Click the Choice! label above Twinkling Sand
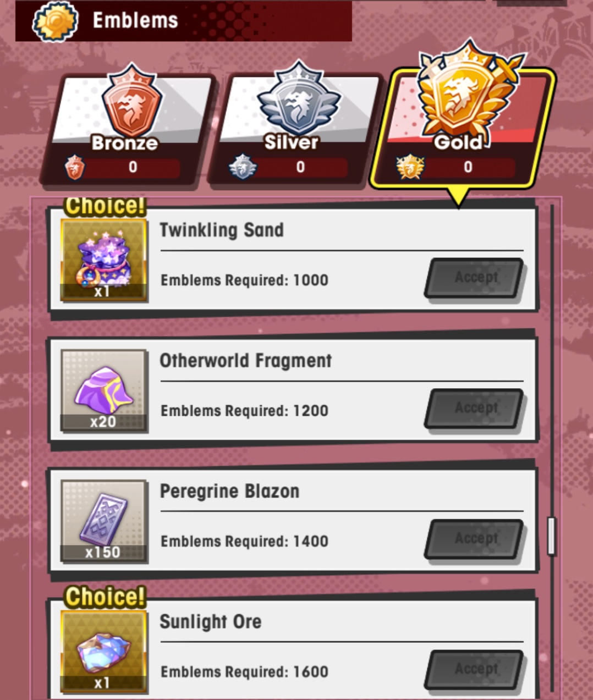 click(105, 206)
